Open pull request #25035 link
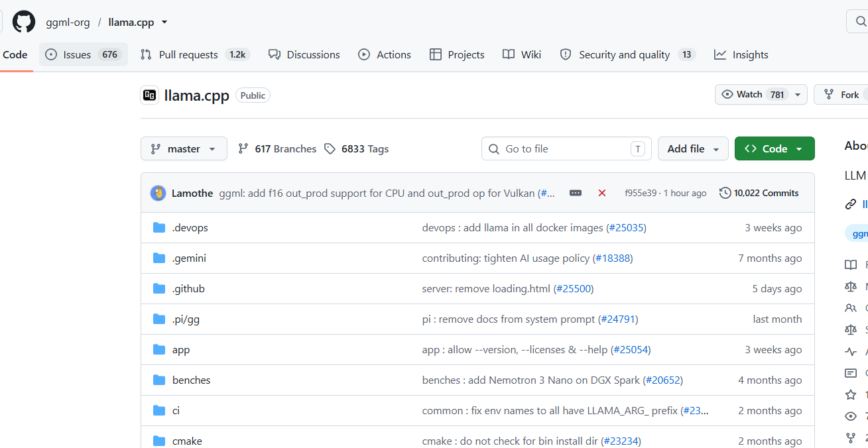Image resolution: width=868 pixels, height=448 pixels. click(x=626, y=227)
